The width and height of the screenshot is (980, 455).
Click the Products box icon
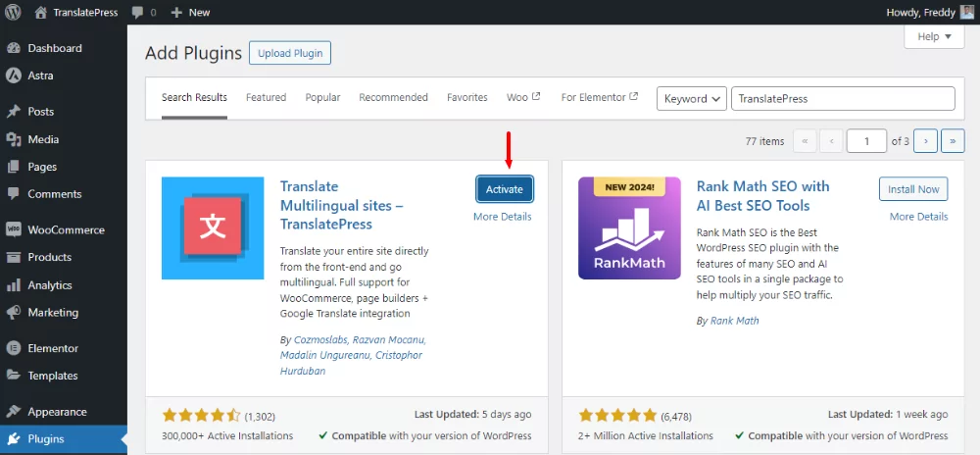pos(13,257)
